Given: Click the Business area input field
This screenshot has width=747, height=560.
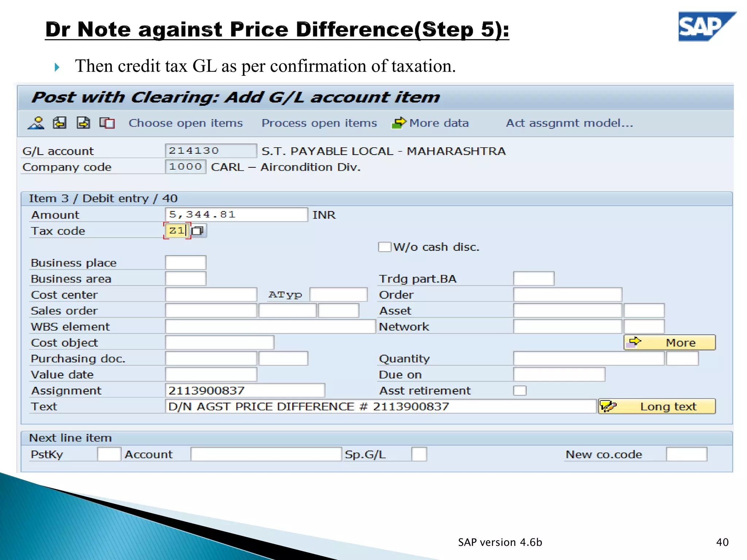Looking at the screenshot, I should click(x=186, y=279).
